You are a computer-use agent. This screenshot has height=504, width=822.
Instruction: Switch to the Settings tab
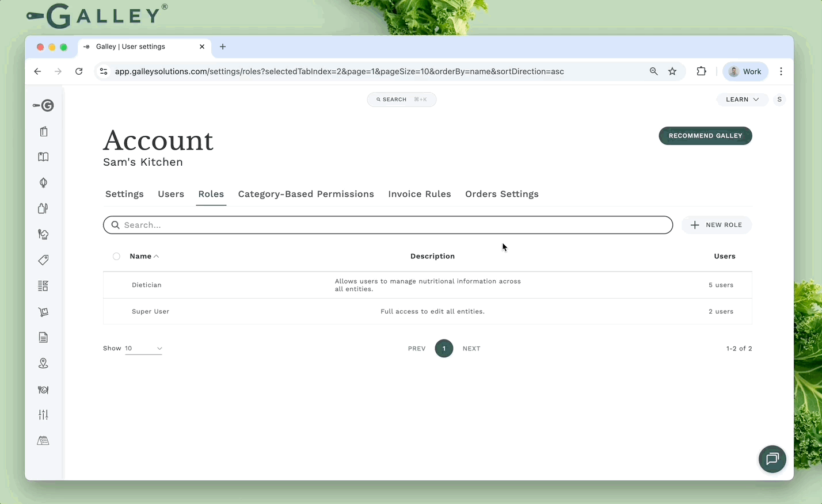point(124,194)
